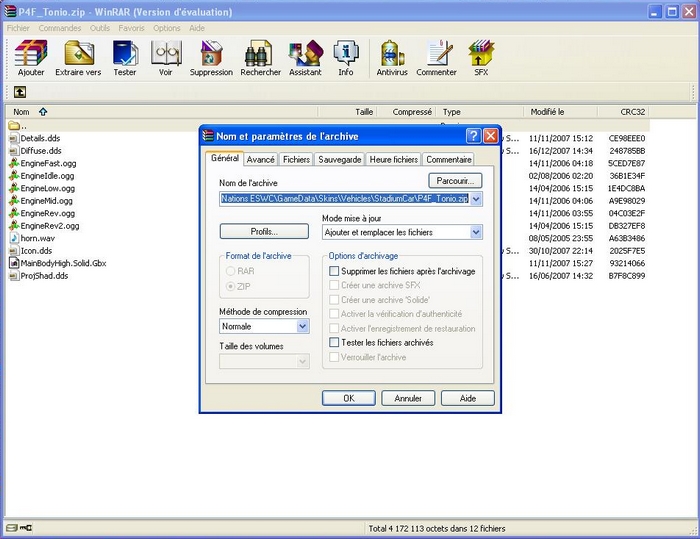
Task: Open the Commenter tool
Action: pos(437,58)
